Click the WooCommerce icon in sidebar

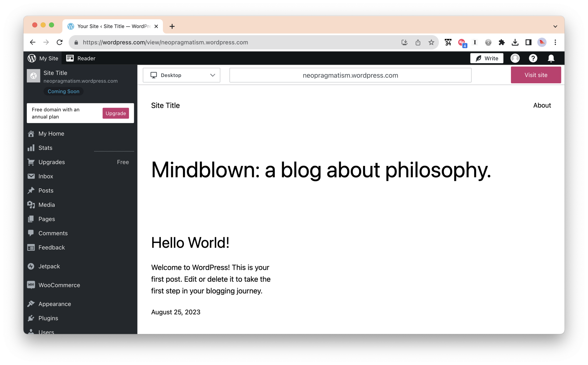[x=31, y=285]
